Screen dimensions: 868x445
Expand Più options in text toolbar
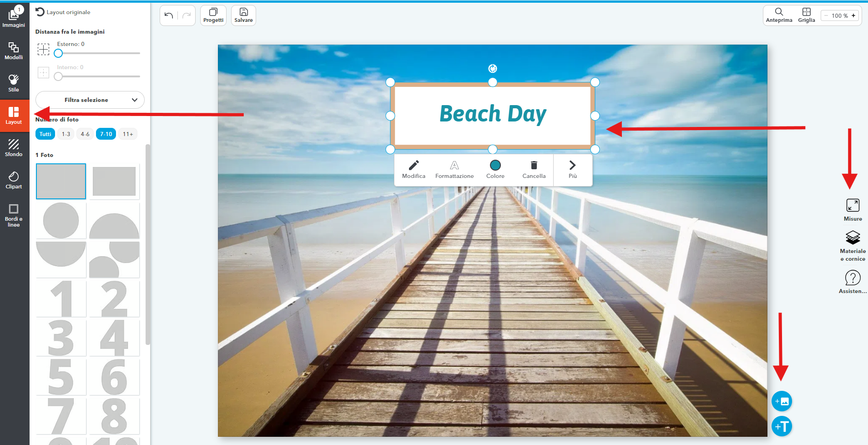click(x=572, y=169)
